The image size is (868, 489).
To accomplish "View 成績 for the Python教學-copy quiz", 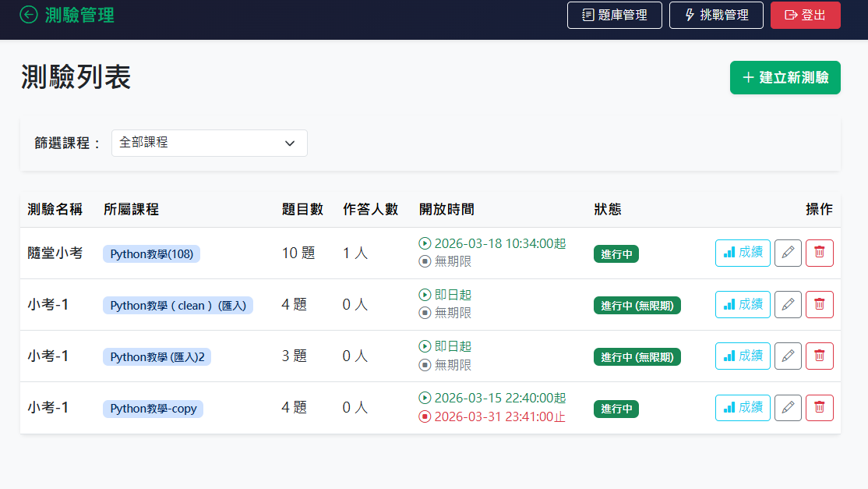I will click(x=743, y=408).
